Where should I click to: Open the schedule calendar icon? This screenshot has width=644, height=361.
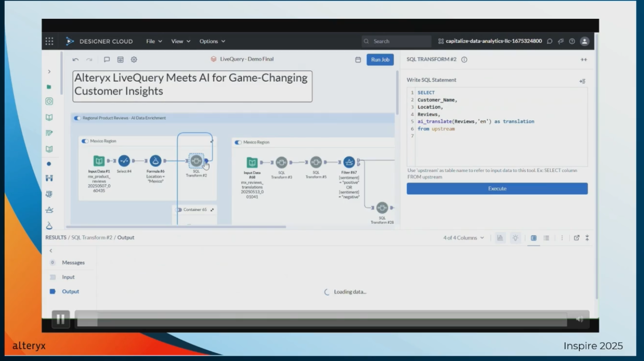pos(358,60)
